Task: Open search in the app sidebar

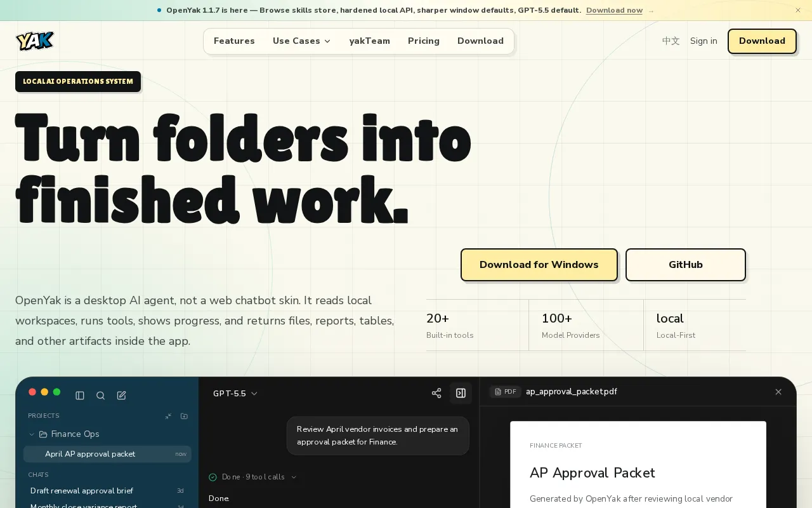Action: pos(100,395)
